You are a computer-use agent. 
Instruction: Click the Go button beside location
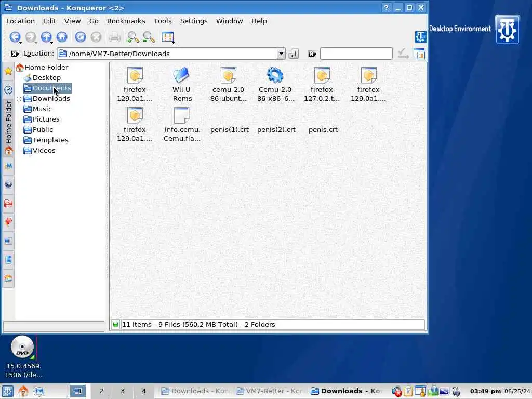pyautogui.click(x=294, y=54)
